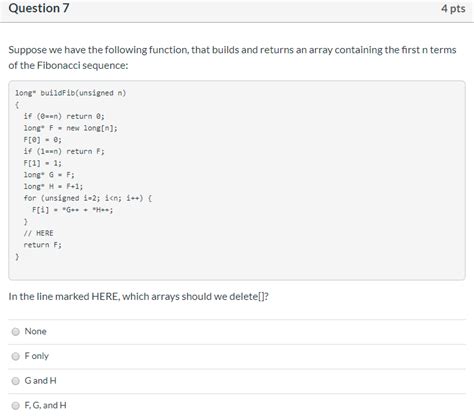
Task: Click the 'return F;' line at the end
Action: coord(42,245)
